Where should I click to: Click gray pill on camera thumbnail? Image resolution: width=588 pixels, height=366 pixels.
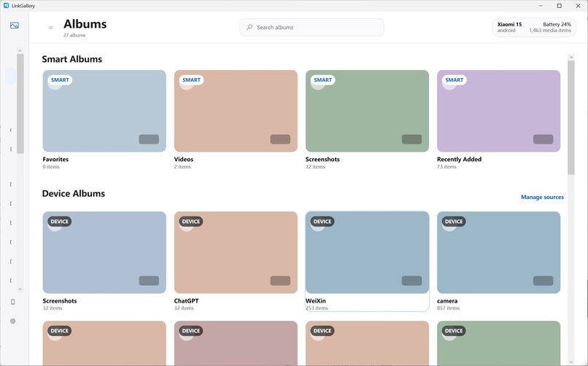(543, 281)
